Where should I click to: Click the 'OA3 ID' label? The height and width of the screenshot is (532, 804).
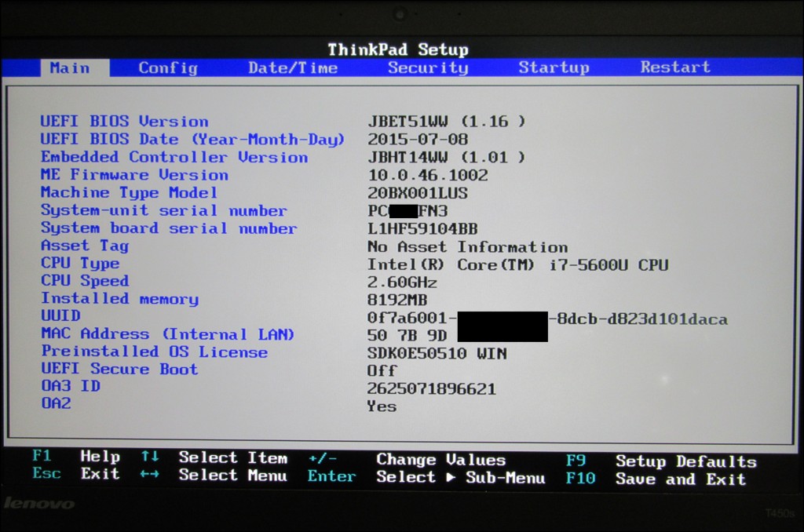pos(71,386)
